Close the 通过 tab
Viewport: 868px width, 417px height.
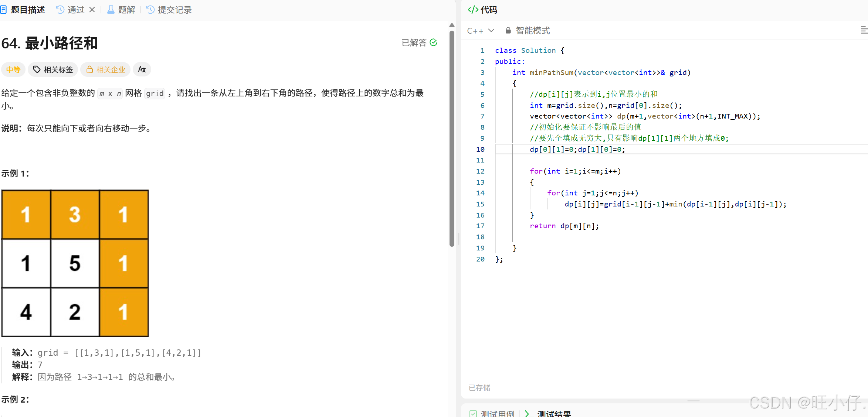click(x=92, y=10)
